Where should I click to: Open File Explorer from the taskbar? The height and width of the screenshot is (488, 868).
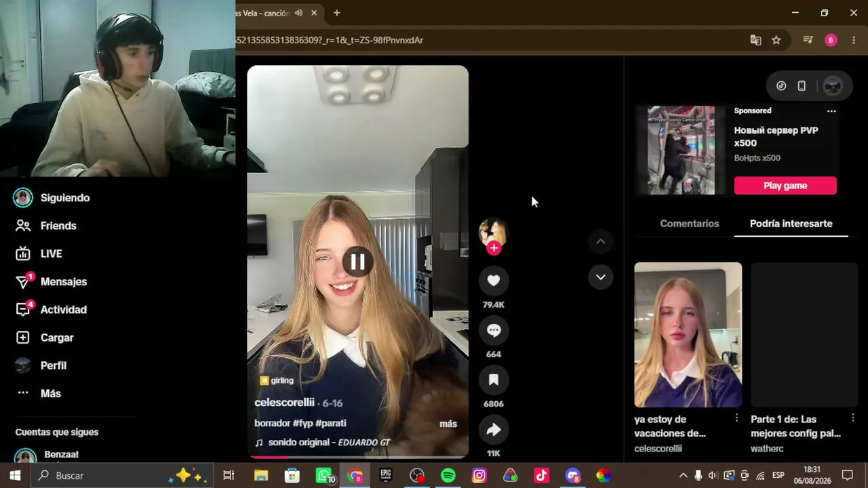click(261, 476)
